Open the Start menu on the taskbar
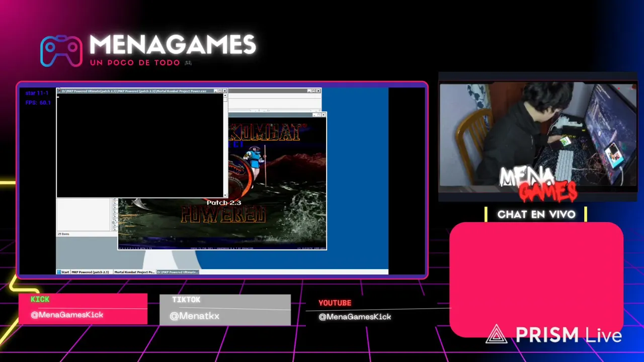The height and width of the screenshot is (362, 644). coord(63,272)
